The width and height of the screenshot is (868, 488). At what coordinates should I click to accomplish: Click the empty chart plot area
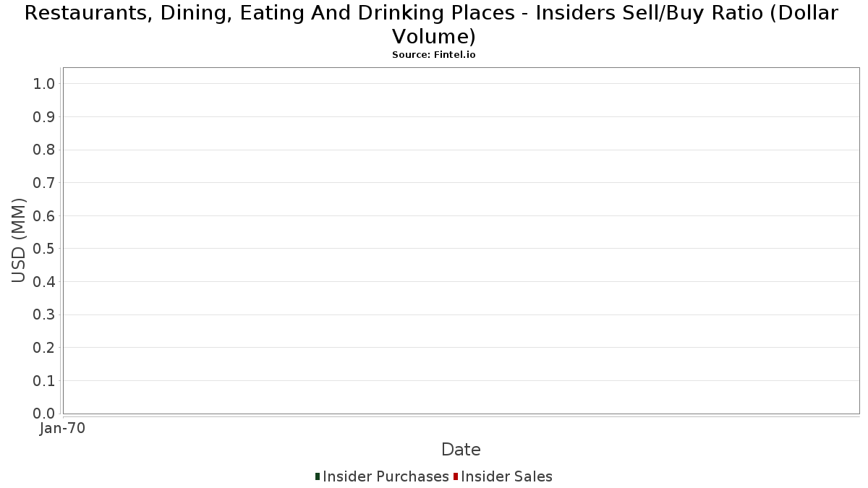[x=461, y=241]
